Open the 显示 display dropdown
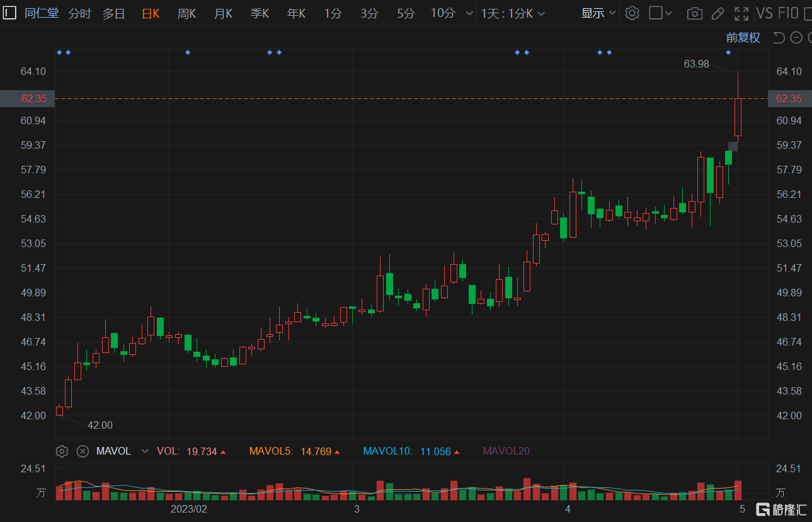 598,13
